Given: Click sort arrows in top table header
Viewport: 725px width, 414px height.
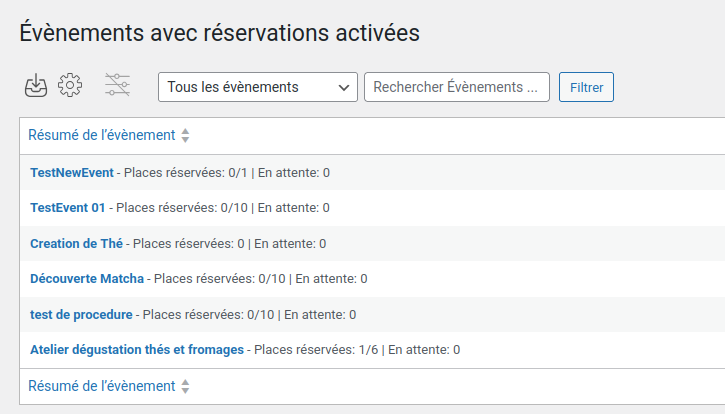Looking at the screenshot, I should [x=185, y=136].
